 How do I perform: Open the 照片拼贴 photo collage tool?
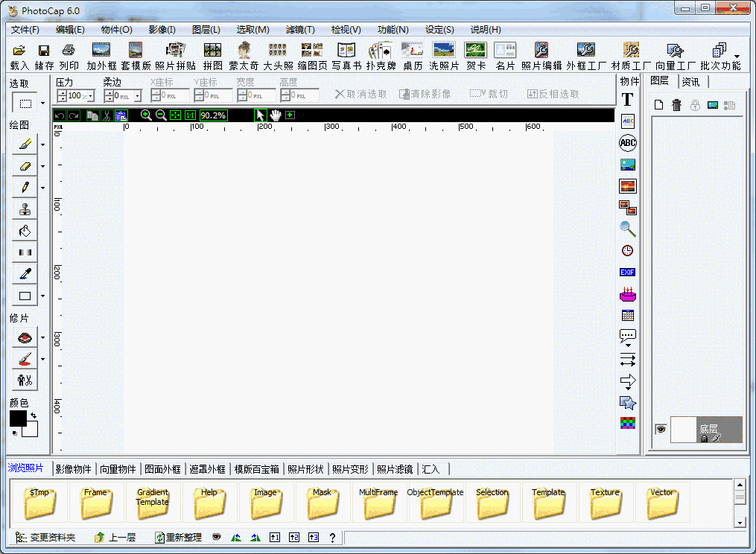[176, 55]
